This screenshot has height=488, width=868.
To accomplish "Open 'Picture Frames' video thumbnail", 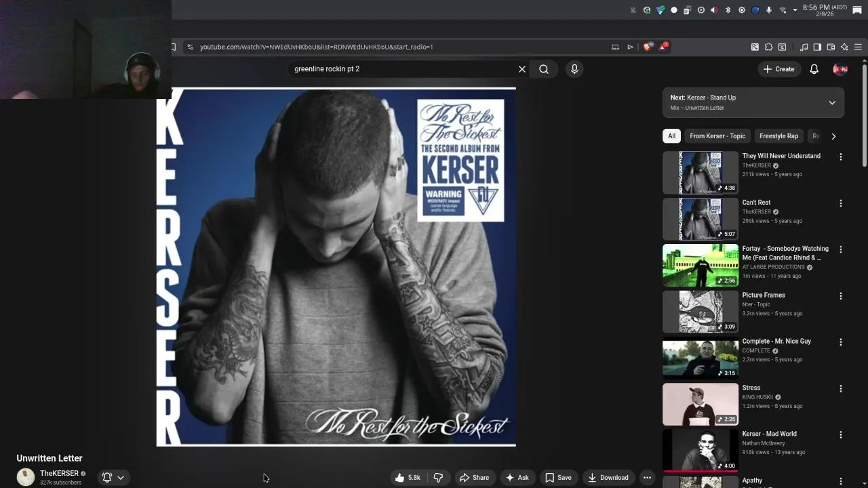I will pyautogui.click(x=701, y=312).
